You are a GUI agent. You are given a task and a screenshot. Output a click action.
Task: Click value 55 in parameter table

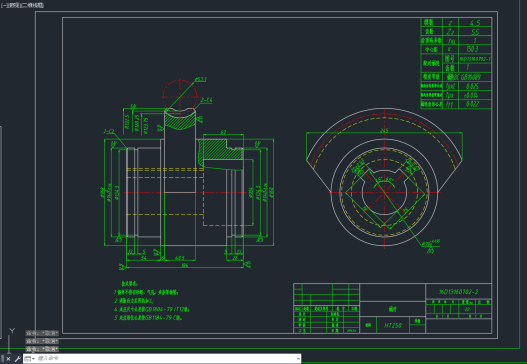tap(475, 32)
